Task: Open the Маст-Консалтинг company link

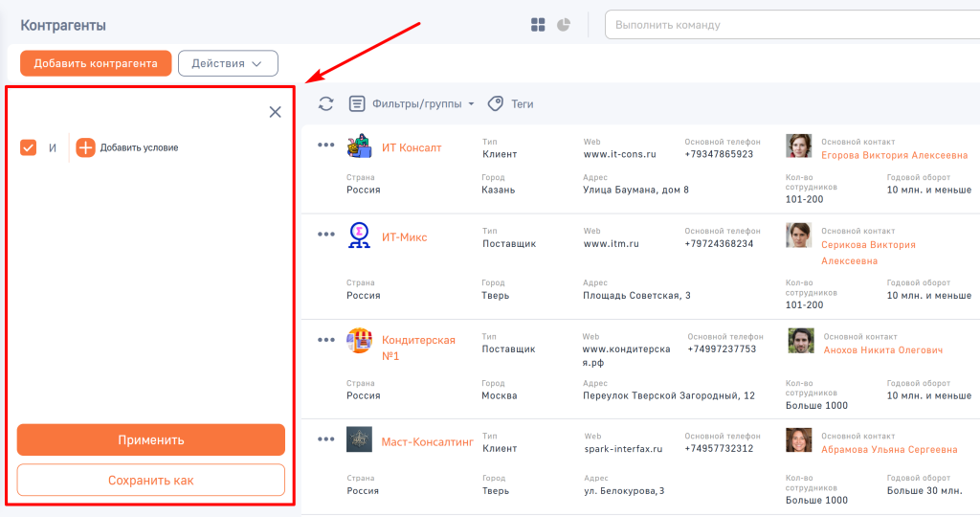Action: (427, 442)
